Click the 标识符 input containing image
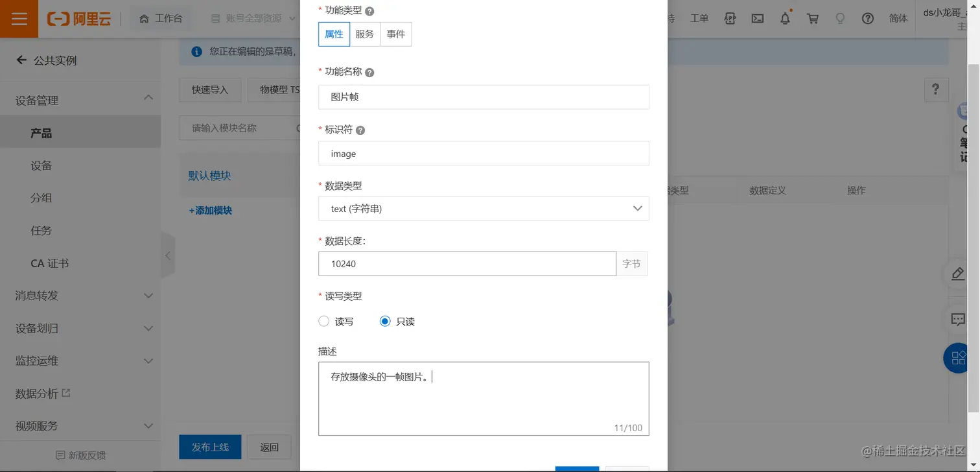This screenshot has width=980, height=472. click(x=484, y=154)
